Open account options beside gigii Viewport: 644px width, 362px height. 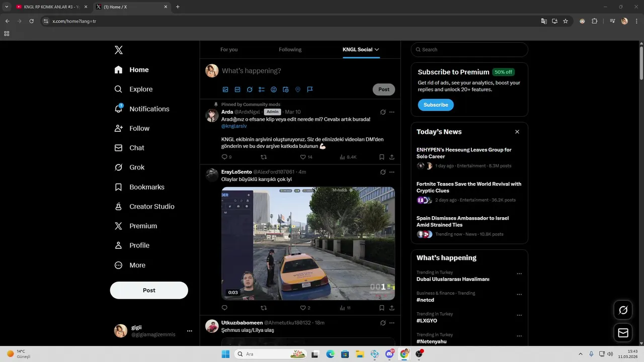pyautogui.click(x=190, y=331)
